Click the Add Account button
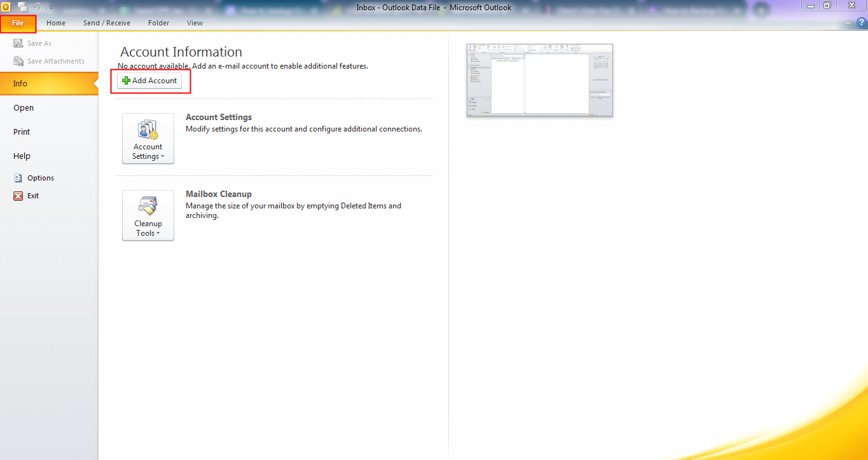The image size is (868, 460). pos(150,81)
